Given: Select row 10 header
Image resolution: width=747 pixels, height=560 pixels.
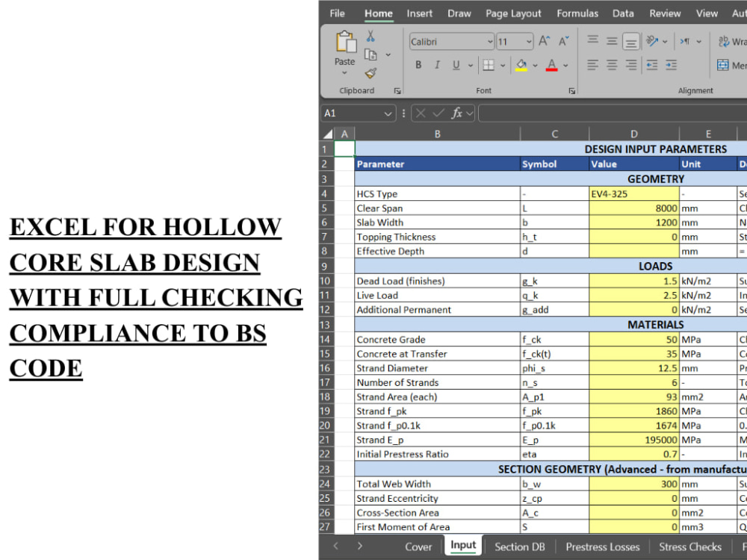Looking at the screenshot, I should point(326,281).
